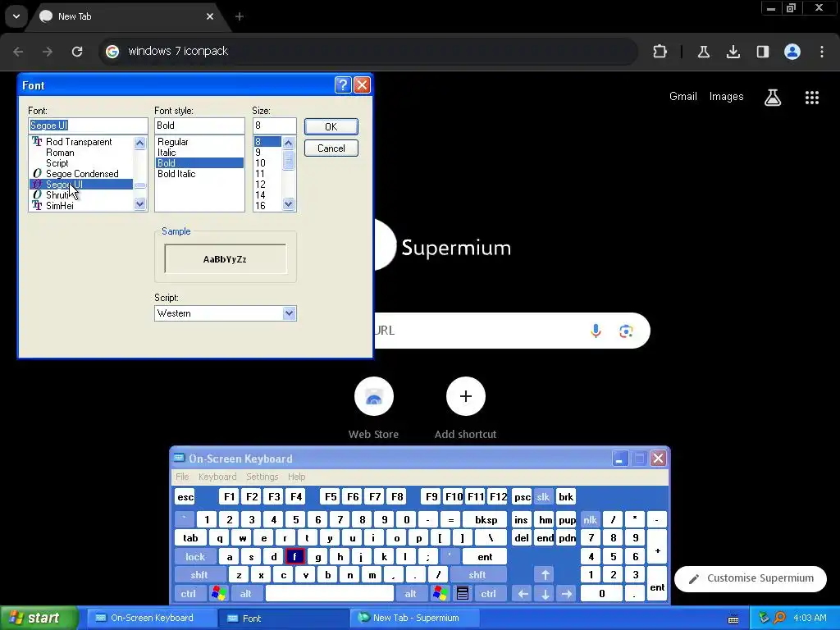Click the up arrow key on keyboard

[x=545, y=575]
